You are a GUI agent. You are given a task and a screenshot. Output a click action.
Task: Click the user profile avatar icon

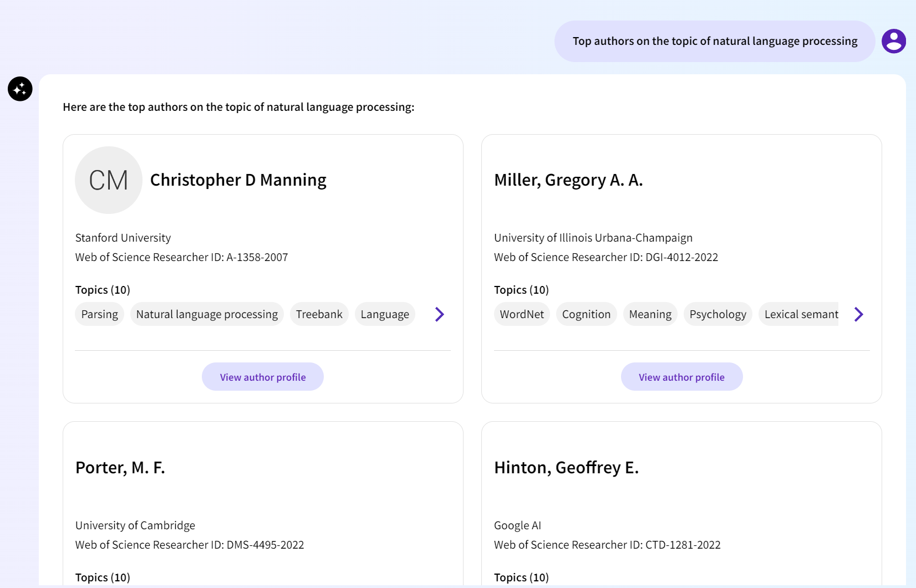tap(894, 41)
